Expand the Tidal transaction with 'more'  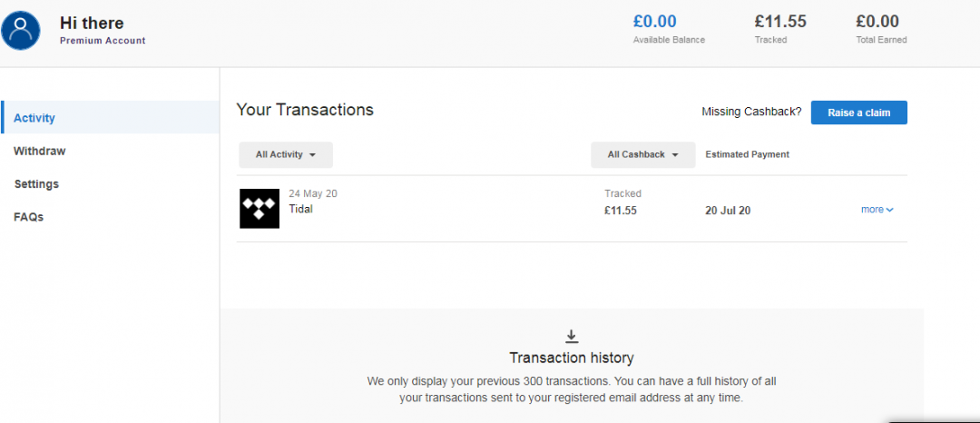click(x=877, y=210)
